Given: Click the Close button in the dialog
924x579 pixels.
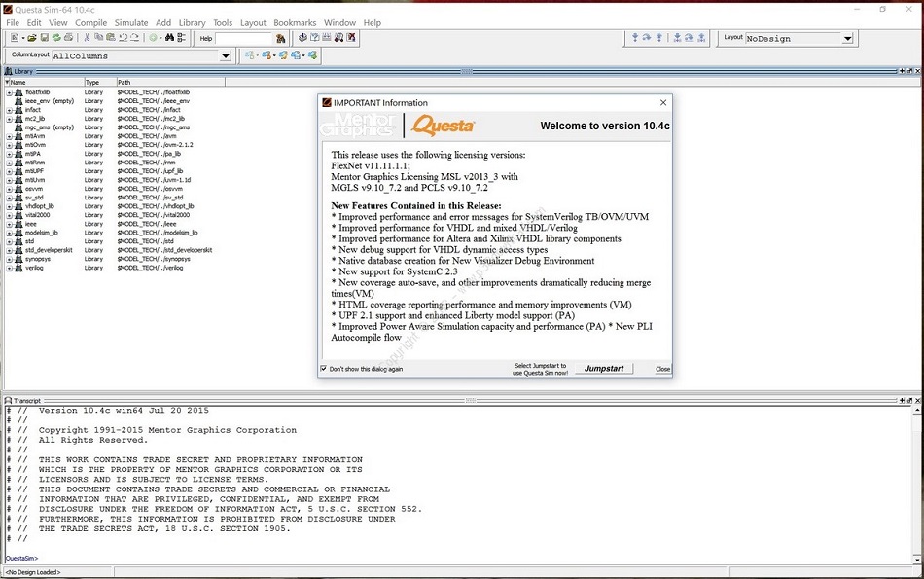Looking at the screenshot, I should [x=662, y=369].
